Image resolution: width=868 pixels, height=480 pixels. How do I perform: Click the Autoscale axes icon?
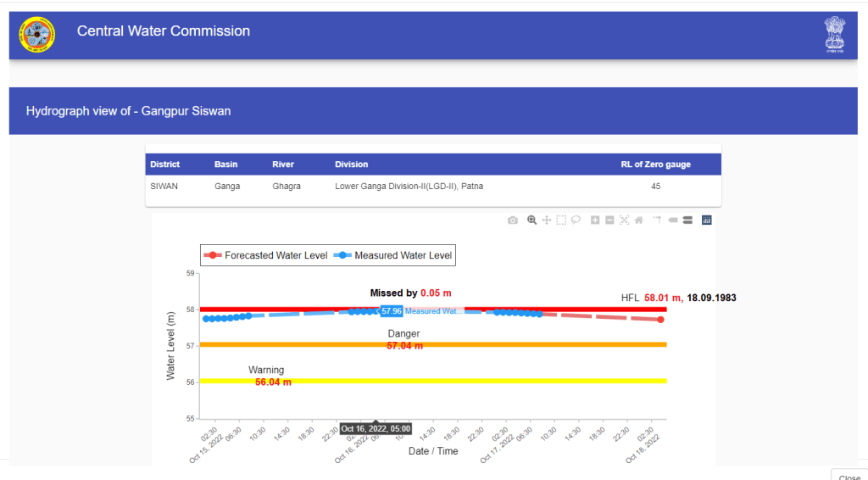pos(624,220)
